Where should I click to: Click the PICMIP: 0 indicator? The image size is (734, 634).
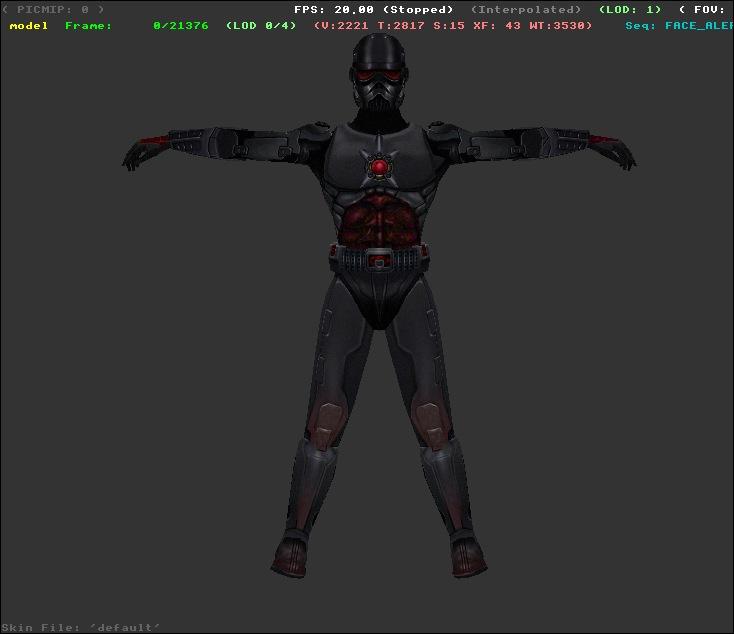point(53,10)
